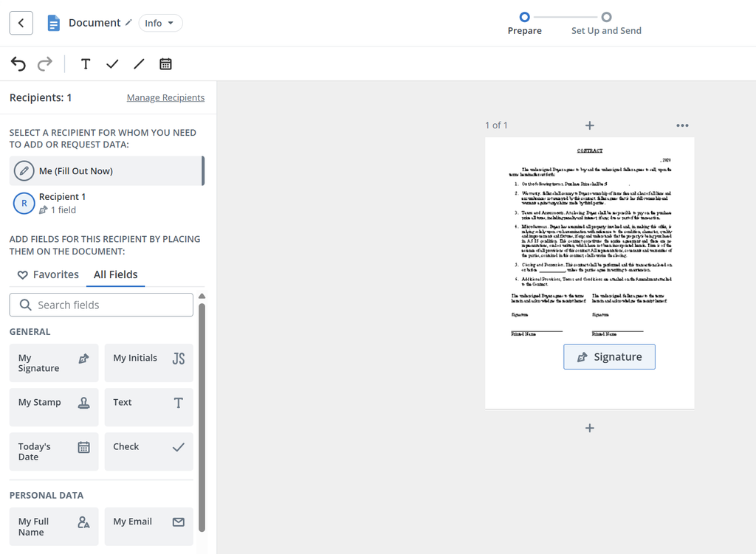Add a page below with the plus icon
Image resolution: width=756 pixels, height=554 pixels.
[590, 429]
